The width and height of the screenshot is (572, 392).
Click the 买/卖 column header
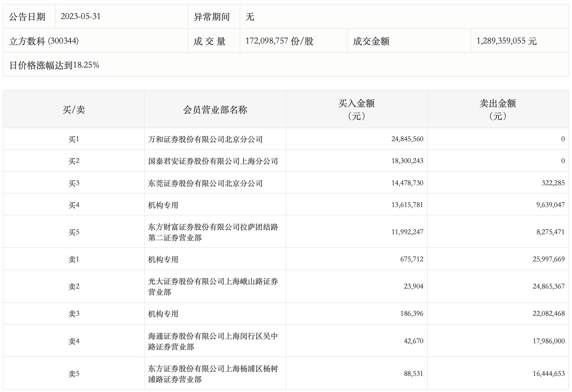(74, 110)
